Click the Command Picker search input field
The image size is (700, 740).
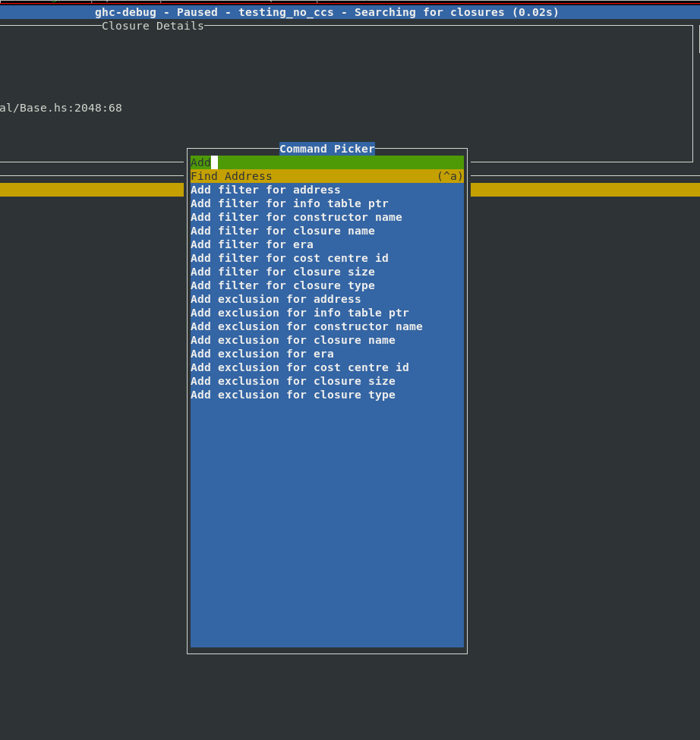[326, 162]
